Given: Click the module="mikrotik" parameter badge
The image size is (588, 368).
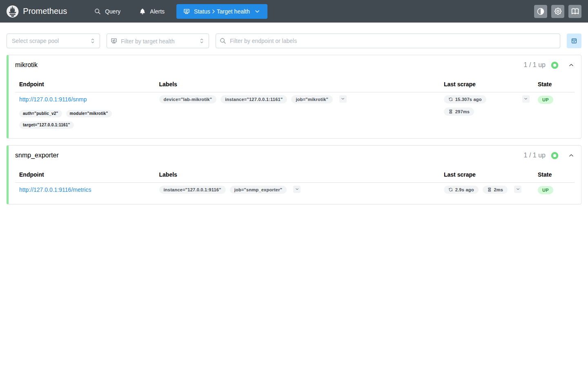Looking at the screenshot, I should pos(89,114).
